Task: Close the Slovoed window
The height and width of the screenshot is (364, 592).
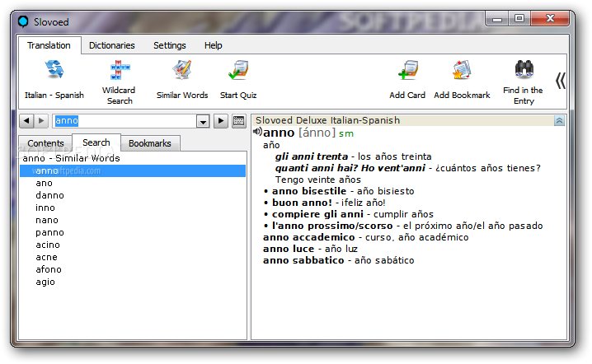Action: pos(550,18)
